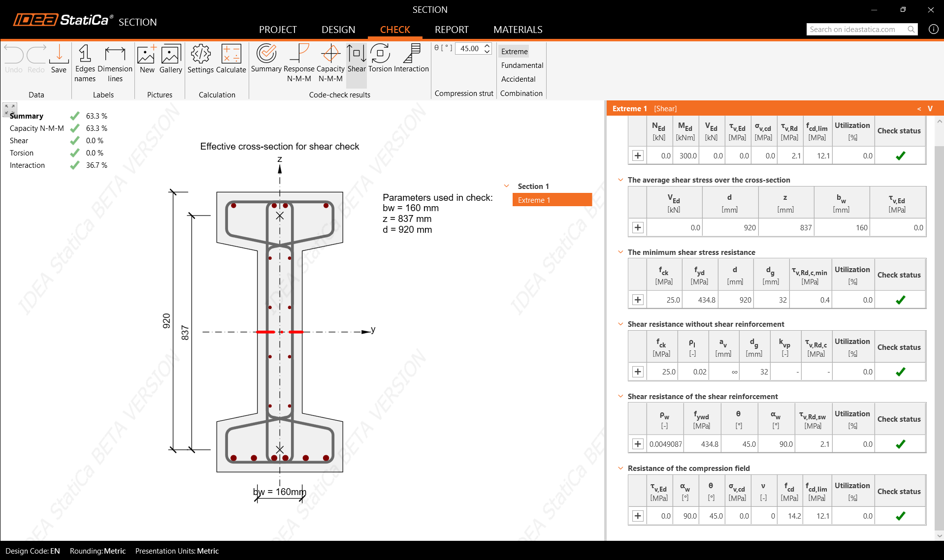Expand row details in average shear stress table

click(x=638, y=227)
